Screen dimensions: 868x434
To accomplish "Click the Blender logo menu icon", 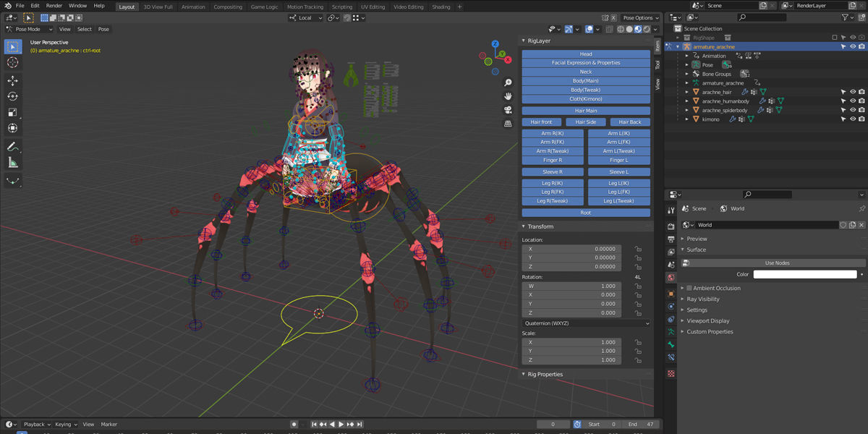I will (7, 6).
